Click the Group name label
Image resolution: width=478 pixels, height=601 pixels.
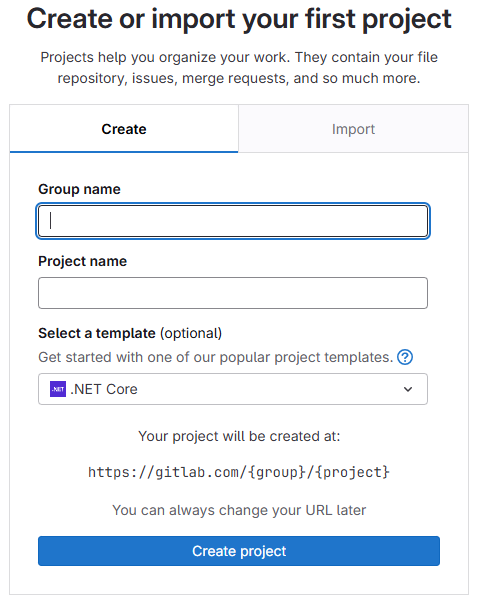point(79,189)
